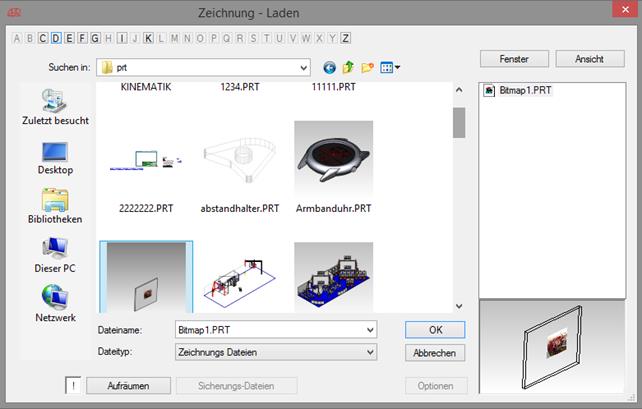This screenshot has height=409, width=642.
Task: Open the Dateityp dropdown
Action: (x=369, y=352)
